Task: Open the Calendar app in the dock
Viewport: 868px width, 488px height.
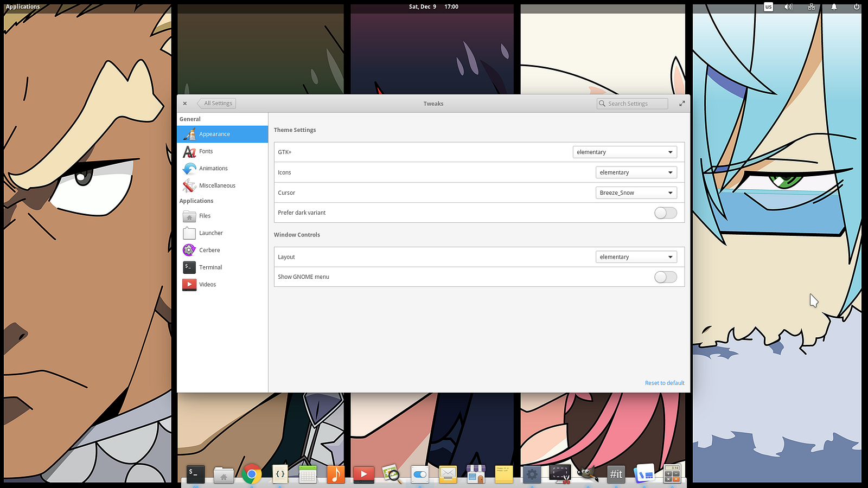Action: [308, 474]
